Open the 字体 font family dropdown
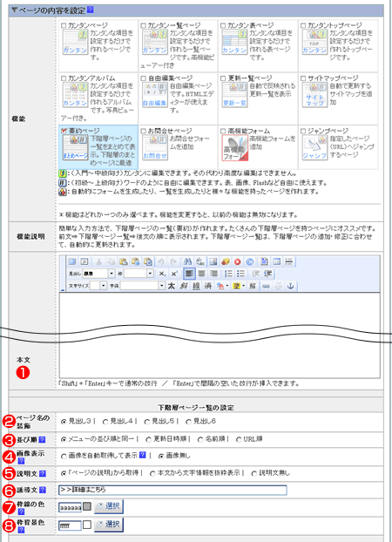This screenshot has width=392, height=542. 162,286
